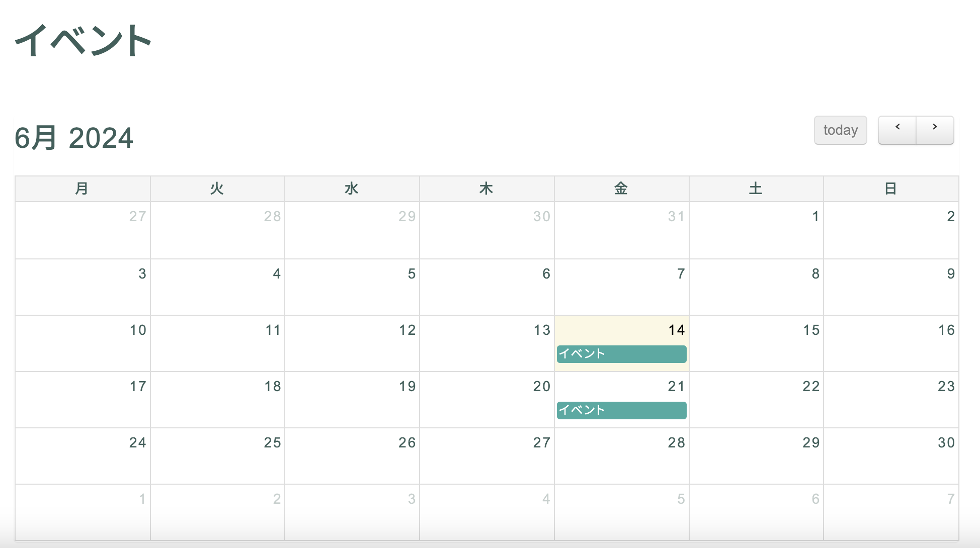
Task: Select greyed-out May 27 cell
Action: click(x=83, y=230)
